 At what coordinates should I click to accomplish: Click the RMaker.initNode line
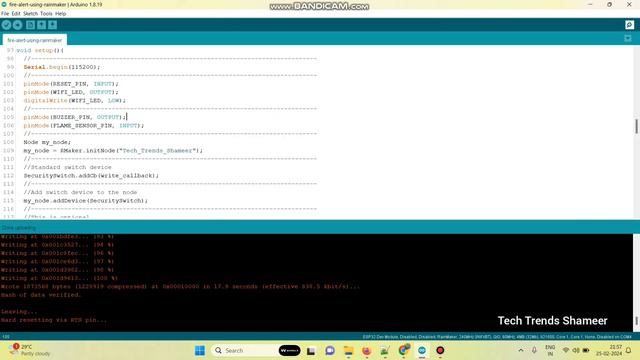point(113,151)
